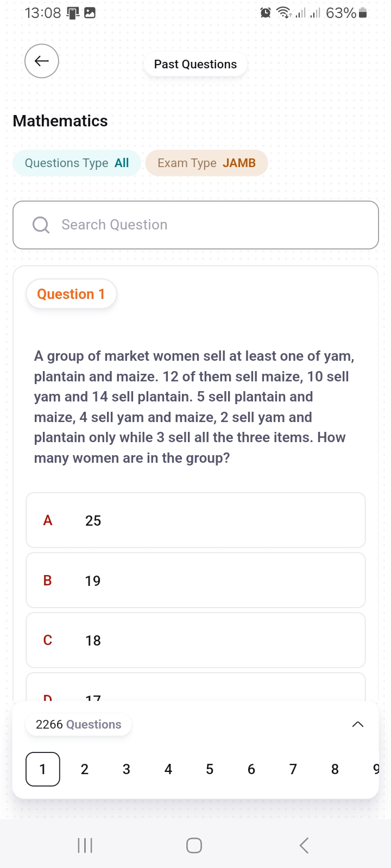Focus the Search Question input field
This screenshot has height=868, width=391.
tap(195, 225)
